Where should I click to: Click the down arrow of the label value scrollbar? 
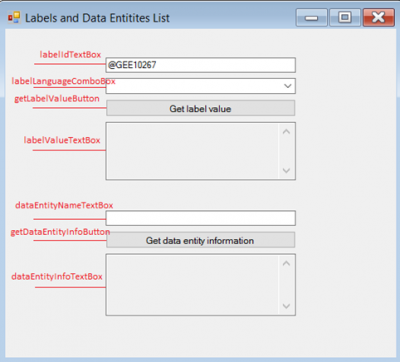(286, 171)
